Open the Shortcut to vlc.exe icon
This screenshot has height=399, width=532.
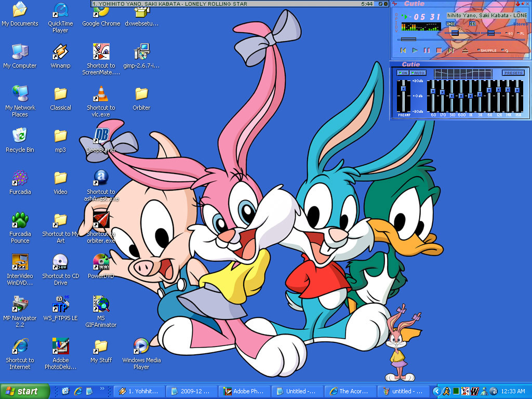(101, 102)
